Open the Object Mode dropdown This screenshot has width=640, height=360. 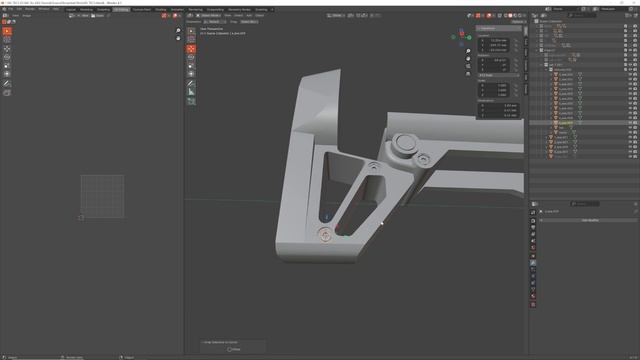209,16
